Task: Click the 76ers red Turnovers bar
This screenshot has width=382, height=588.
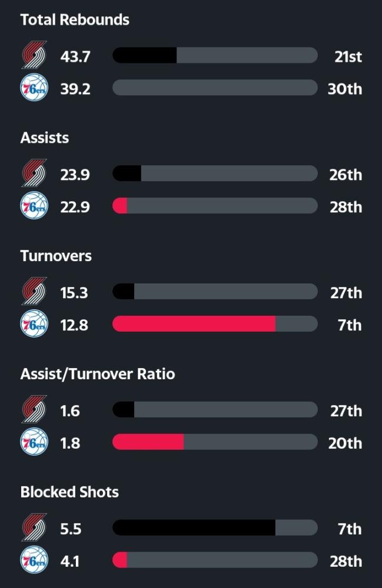Action: click(x=194, y=323)
